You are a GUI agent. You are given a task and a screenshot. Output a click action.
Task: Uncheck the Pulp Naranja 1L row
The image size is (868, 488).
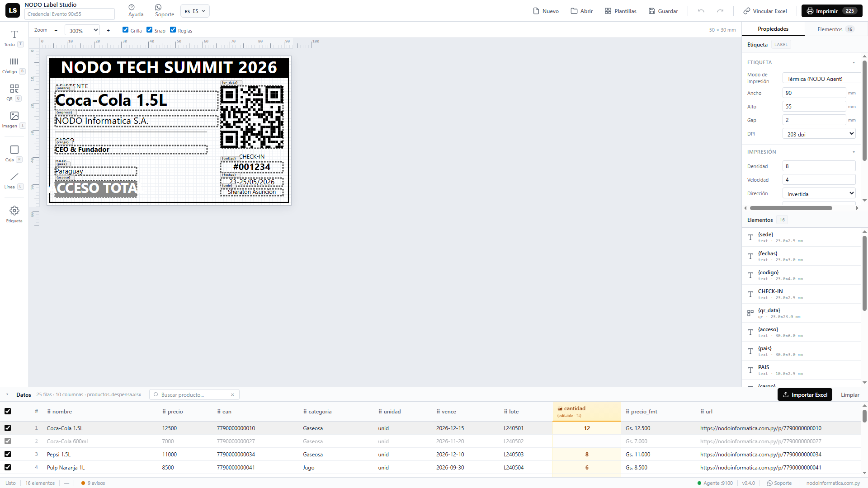pos(8,467)
